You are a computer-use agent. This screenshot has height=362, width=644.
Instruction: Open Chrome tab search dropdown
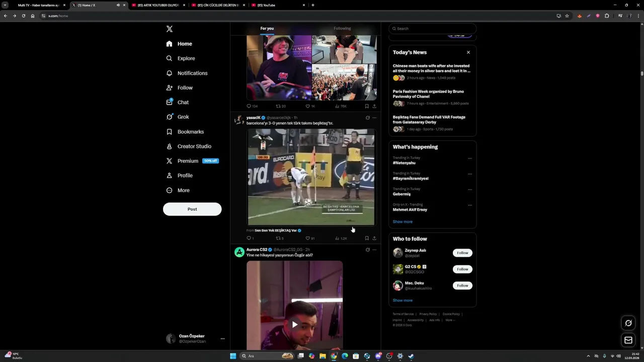[5, 5]
